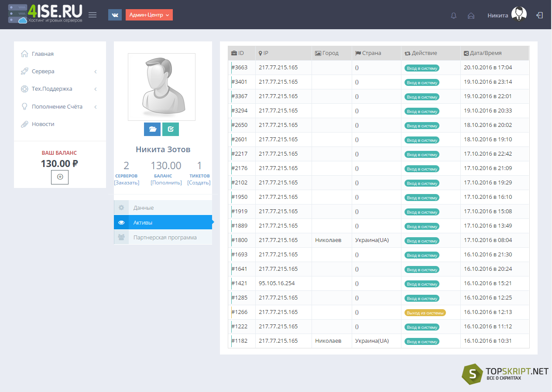Viewport: 552px width, 392px height.
Task: Open the Партнерская программа tab
Action: [x=163, y=237]
